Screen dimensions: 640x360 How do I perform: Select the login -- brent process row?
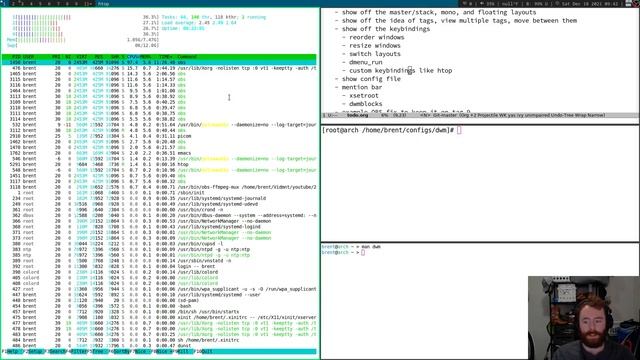point(159,267)
